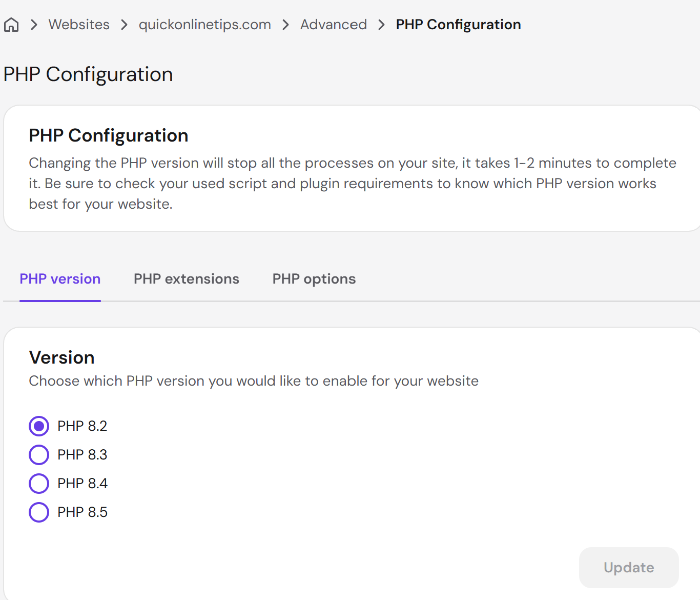This screenshot has height=600, width=700.
Task: Choose the PHP 8.3 radio button
Action: [x=39, y=455]
